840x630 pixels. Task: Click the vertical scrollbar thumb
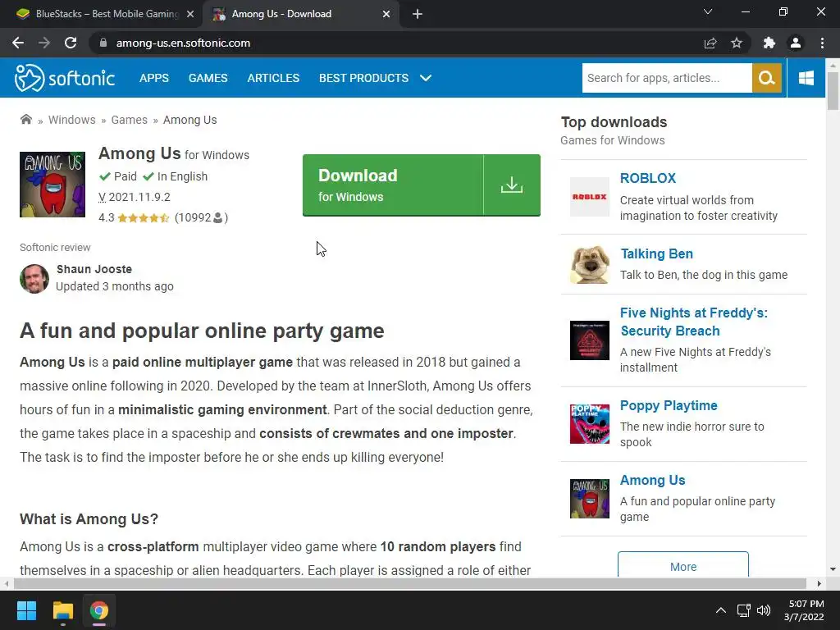click(833, 90)
